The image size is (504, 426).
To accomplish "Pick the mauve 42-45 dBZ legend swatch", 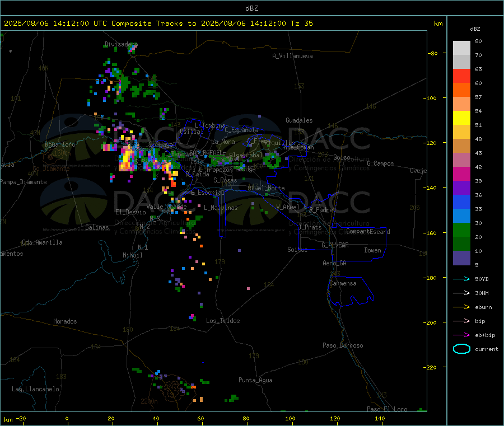I will coord(461,160).
